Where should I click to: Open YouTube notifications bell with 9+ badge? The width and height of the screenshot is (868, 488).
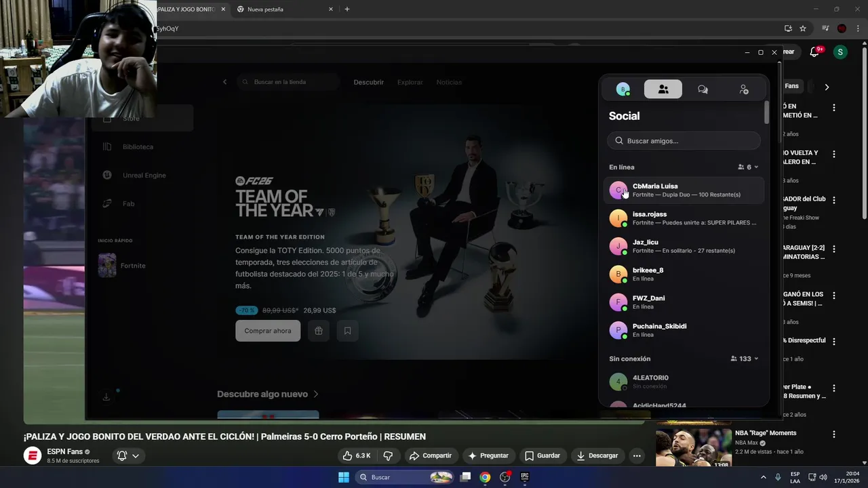click(815, 52)
